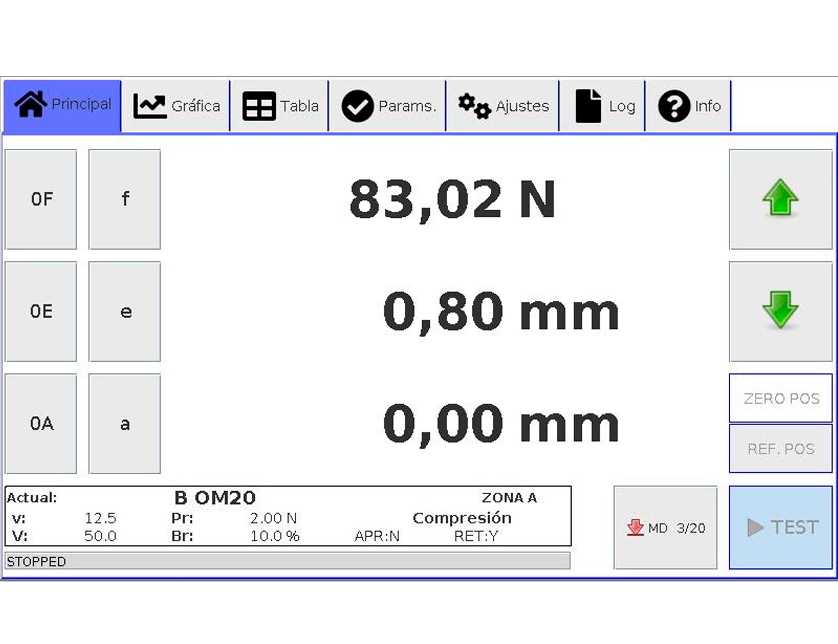The image size is (838, 644).
Task: Start the test with TEST button
Action: (780, 528)
